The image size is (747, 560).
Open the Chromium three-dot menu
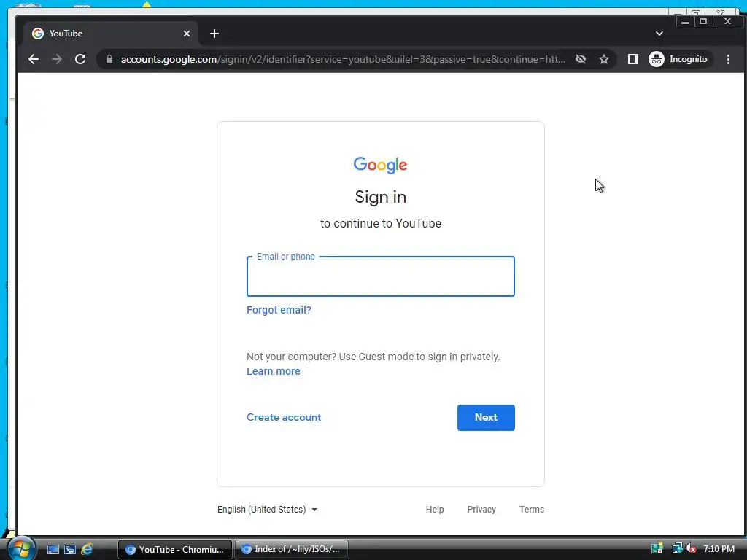[728, 59]
